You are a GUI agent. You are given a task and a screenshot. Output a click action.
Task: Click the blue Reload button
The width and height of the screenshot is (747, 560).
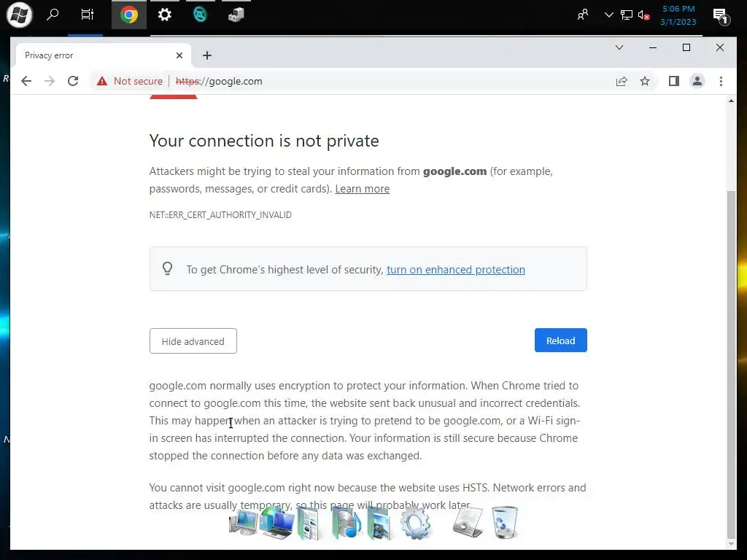click(x=561, y=341)
